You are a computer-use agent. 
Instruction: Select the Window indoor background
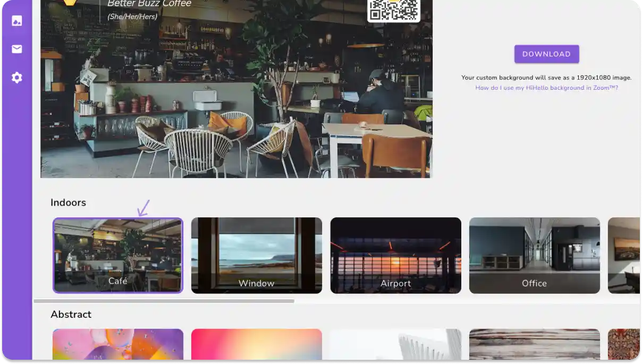(257, 255)
